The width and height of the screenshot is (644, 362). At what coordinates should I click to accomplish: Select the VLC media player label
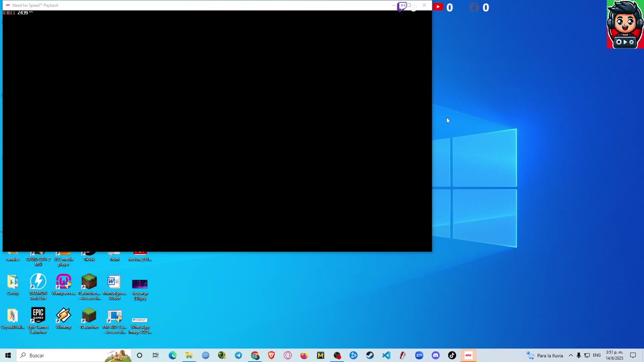[x=63, y=261]
